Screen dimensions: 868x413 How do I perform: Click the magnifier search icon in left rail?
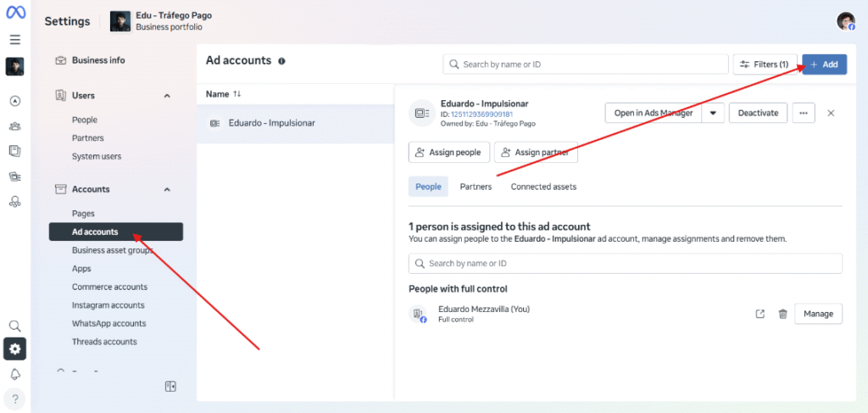tap(15, 326)
